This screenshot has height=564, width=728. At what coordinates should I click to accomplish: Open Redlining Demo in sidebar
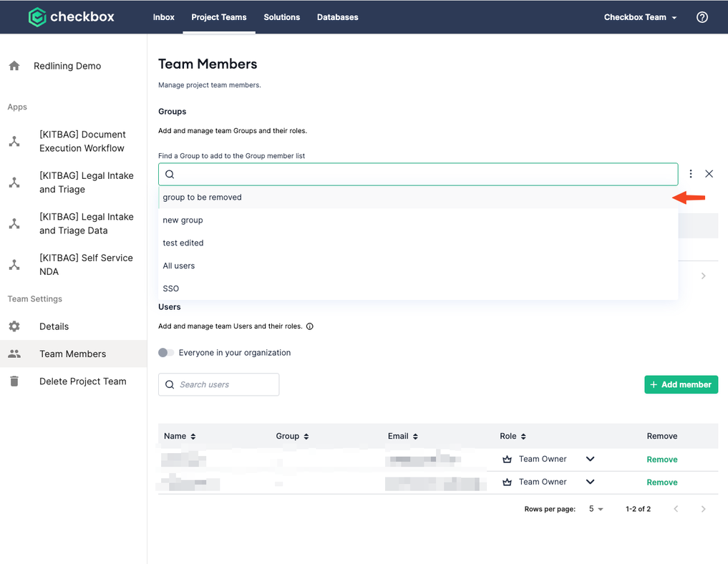coord(67,66)
